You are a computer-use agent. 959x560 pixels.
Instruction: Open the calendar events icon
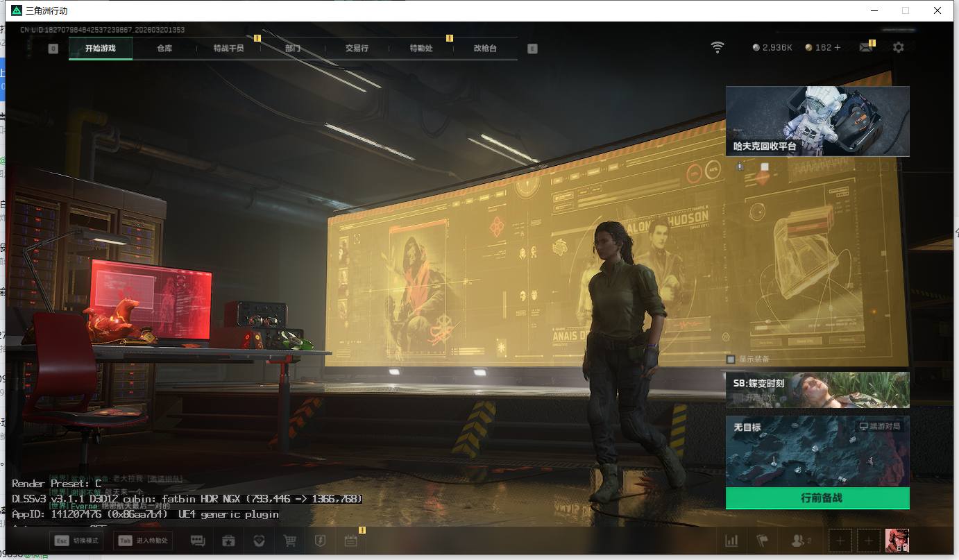click(351, 541)
